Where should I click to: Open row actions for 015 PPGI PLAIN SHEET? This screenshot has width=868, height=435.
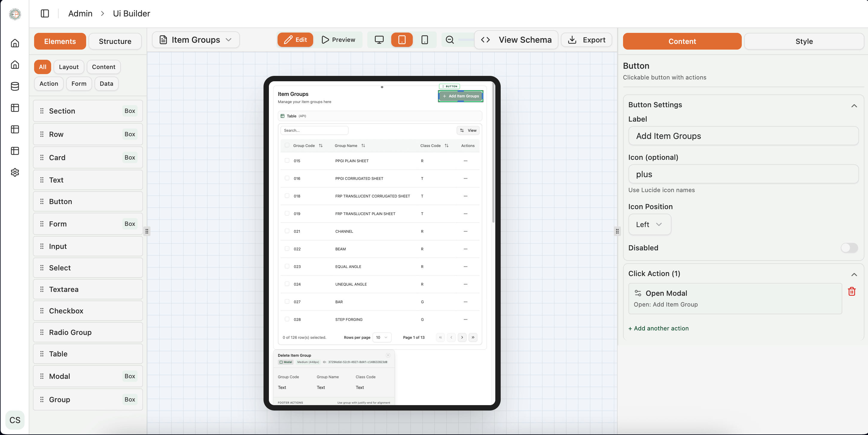[x=465, y=161]
